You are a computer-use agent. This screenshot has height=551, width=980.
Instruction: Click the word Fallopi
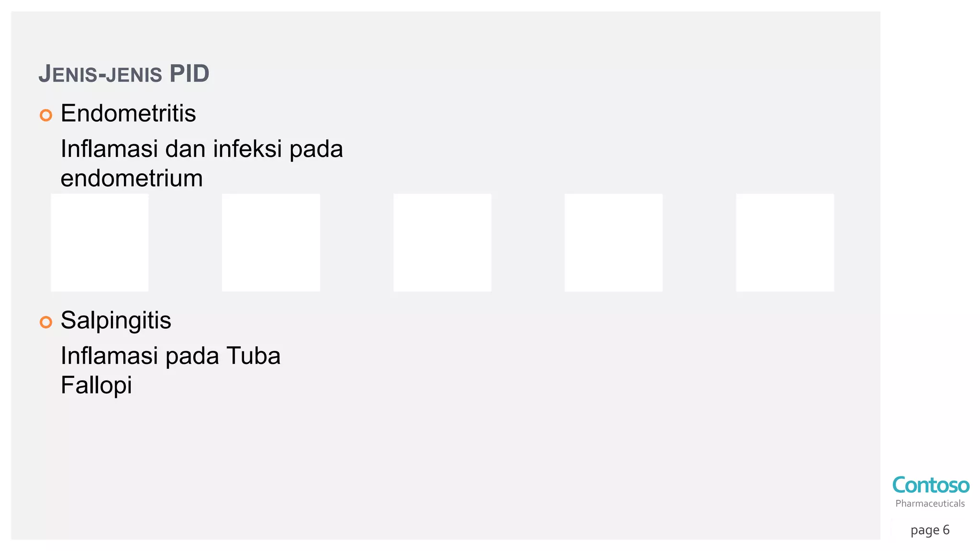click(x=96, y=385)
